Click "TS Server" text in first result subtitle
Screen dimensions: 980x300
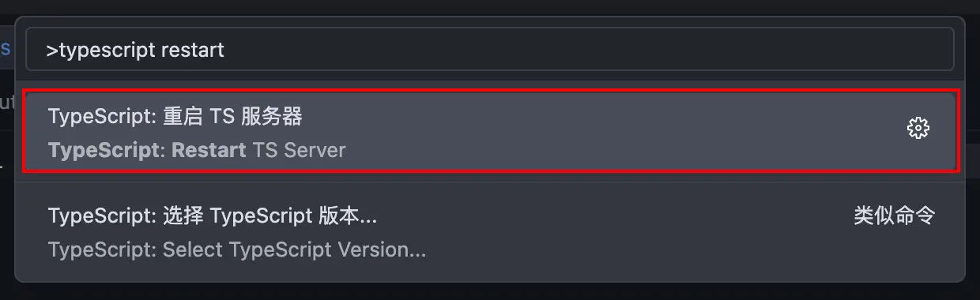pos(300,149)
